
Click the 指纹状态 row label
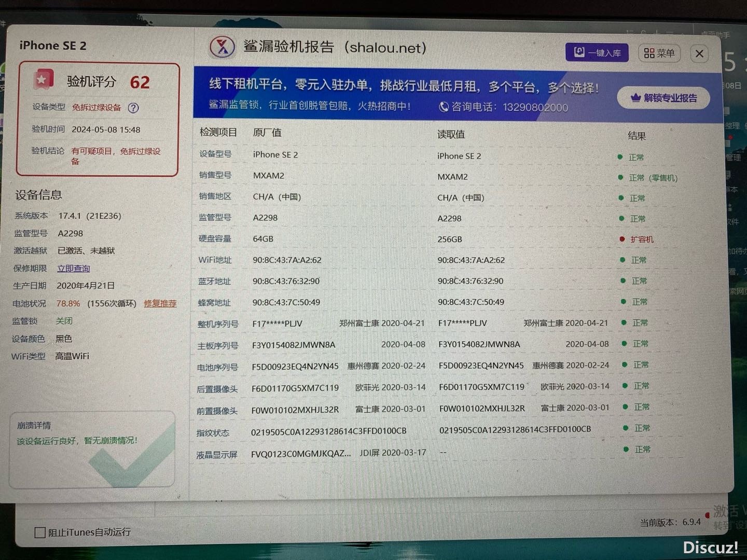[213, 432]
